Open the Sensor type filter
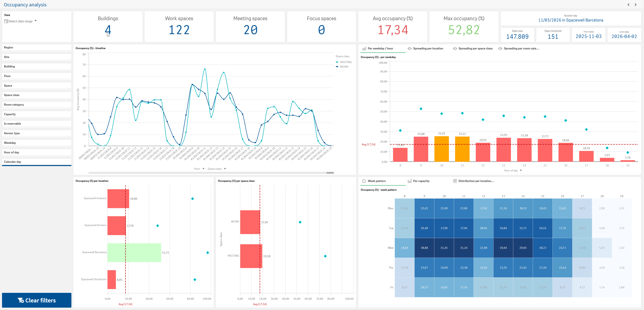Image resolution: width=644 pixels, height=310 pixels. click(36, 133)
